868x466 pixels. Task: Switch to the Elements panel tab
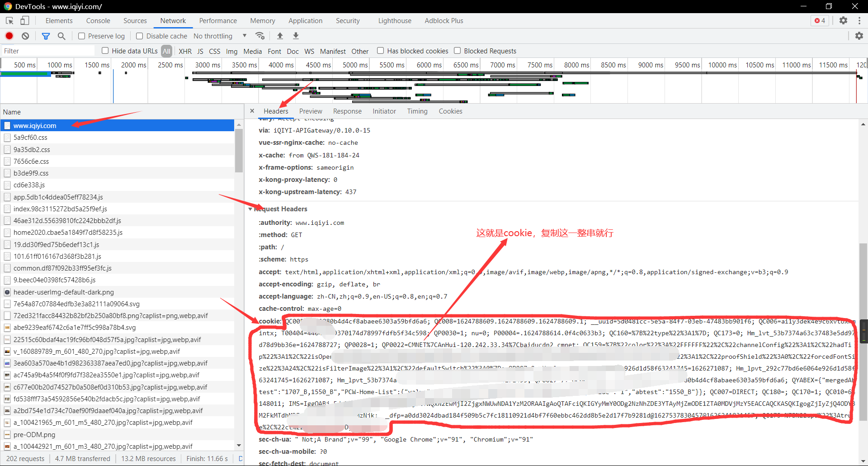(x=59, y=20)
